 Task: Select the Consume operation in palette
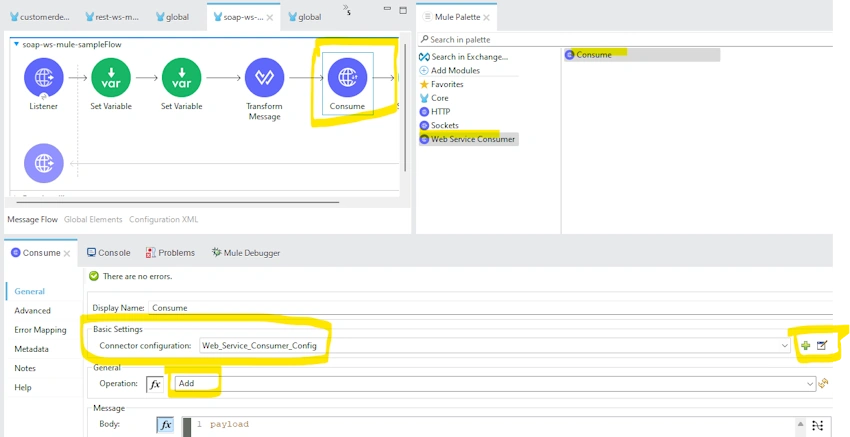[642, 55]
